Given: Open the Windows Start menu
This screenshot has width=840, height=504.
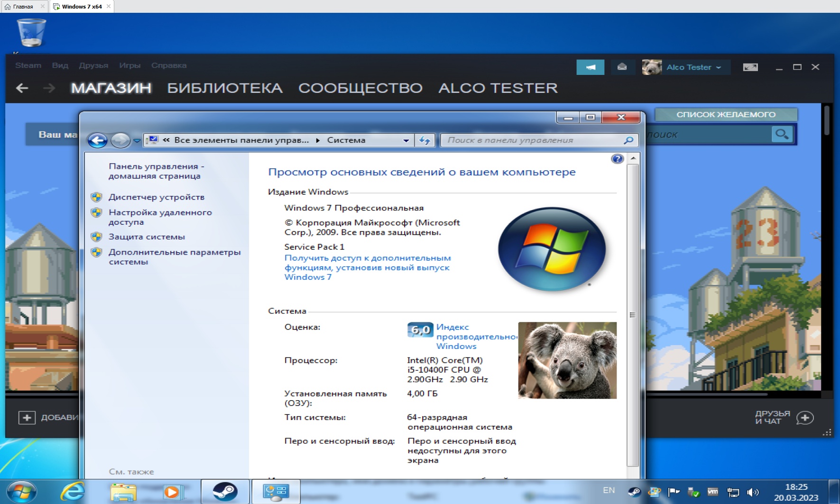Looking at the screenshot, I should (21, 492).
